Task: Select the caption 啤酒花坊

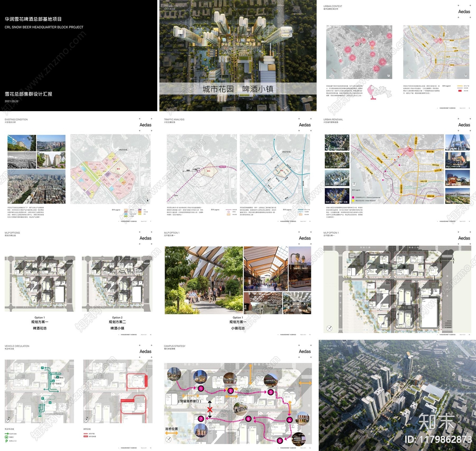Action: pos(40,328)
